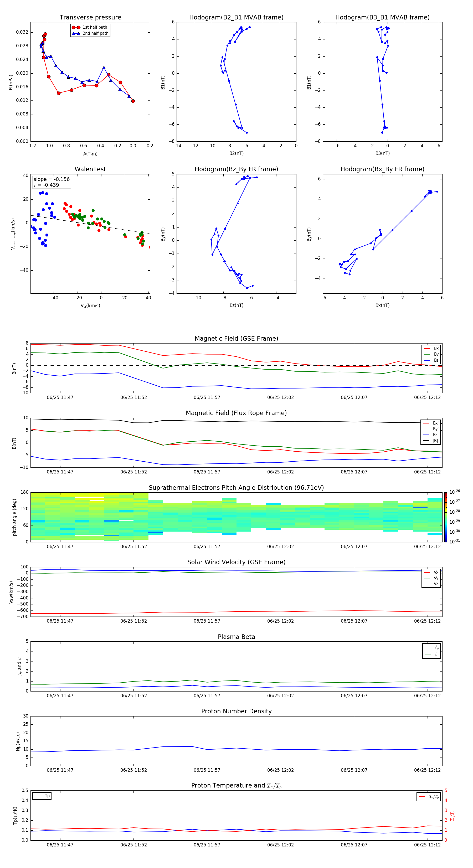Screen dimensions: 473x868
Task: Click the Bx(nT) axis label
Action: pyautogui.click(x=382, y=305)
